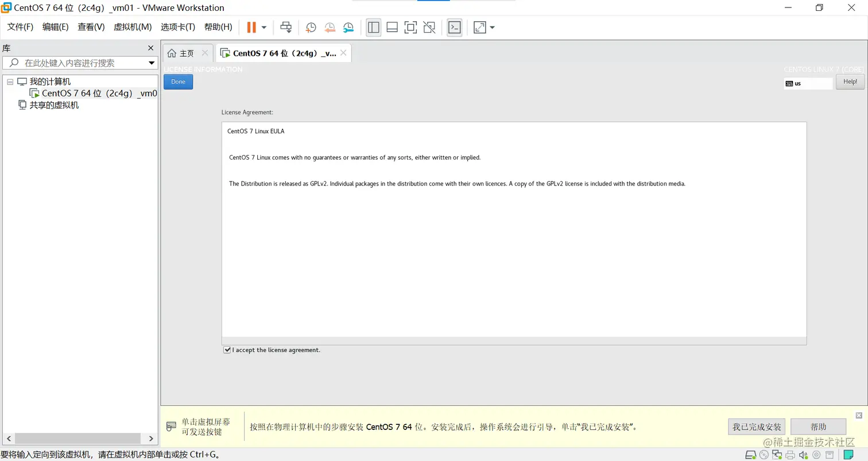
Task: Select 我的计算机 in the library tree
Action: coord(50,82)
